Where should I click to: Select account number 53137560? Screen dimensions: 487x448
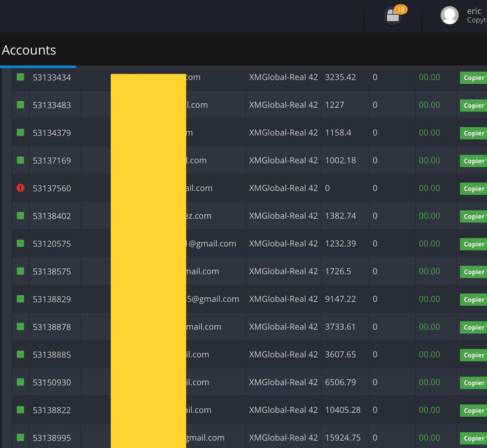pos(52,188)
